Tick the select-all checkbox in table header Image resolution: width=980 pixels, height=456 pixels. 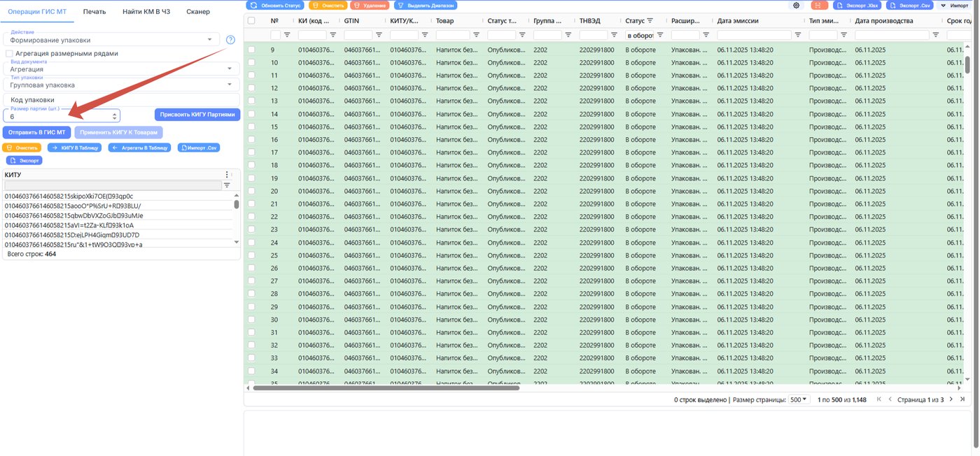tap(251, 21)
